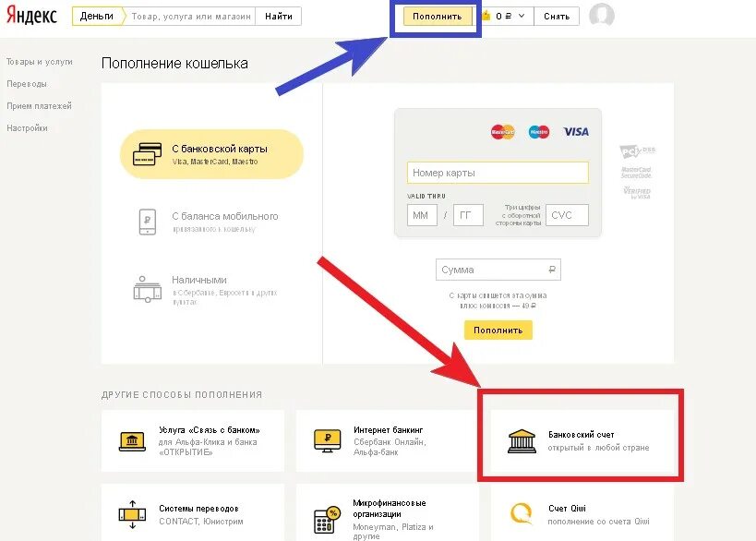Screen dimensions: 756x541
Task: Click the Сбербанк Онлайн, Альфа-банк subtitle
Action: coord(390,447)
